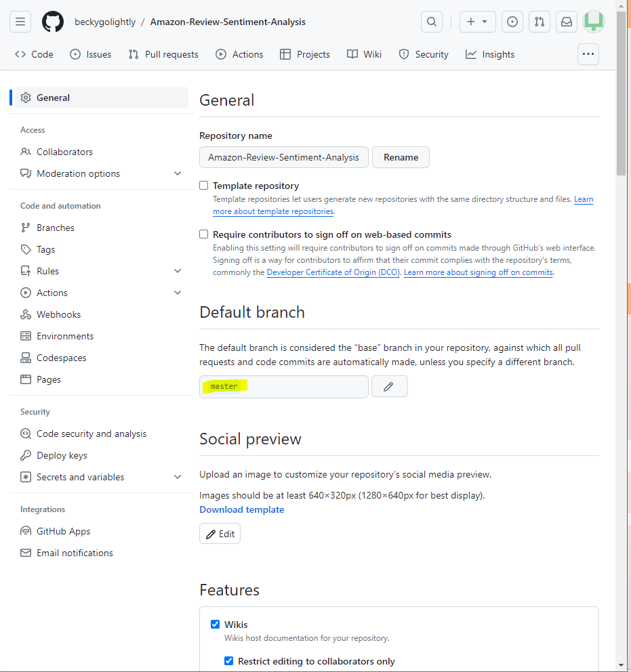
Task: Uncheck Restrict editing to collaborators only
Action: click(x=229, y=661)
